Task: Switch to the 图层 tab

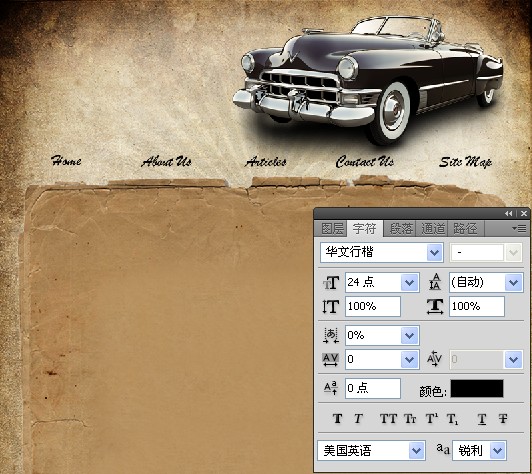Action: click(332, 228)
